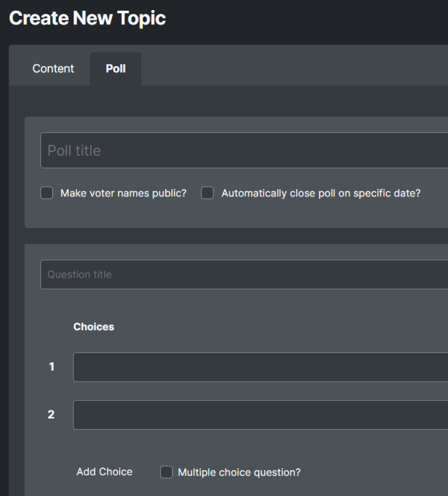Click the number 2 choice label
The height and width of the screenshot is (496, 448).
tap(51, 415)
